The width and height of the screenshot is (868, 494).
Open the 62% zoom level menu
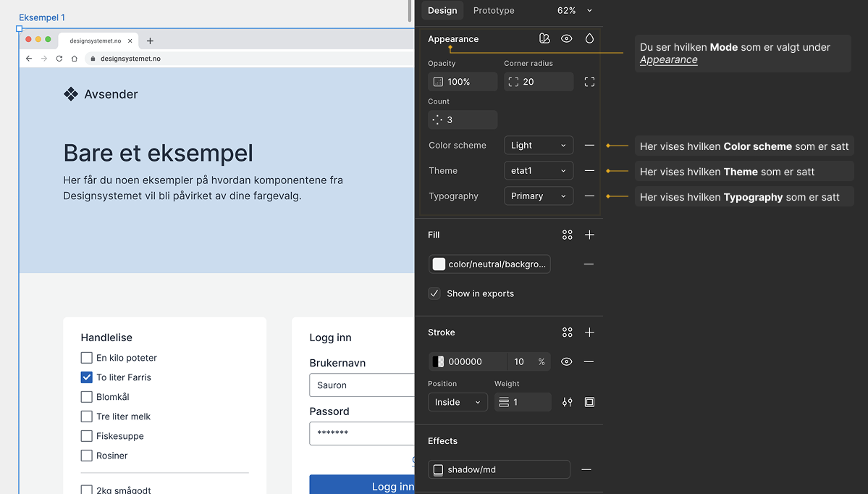(575, 11)
